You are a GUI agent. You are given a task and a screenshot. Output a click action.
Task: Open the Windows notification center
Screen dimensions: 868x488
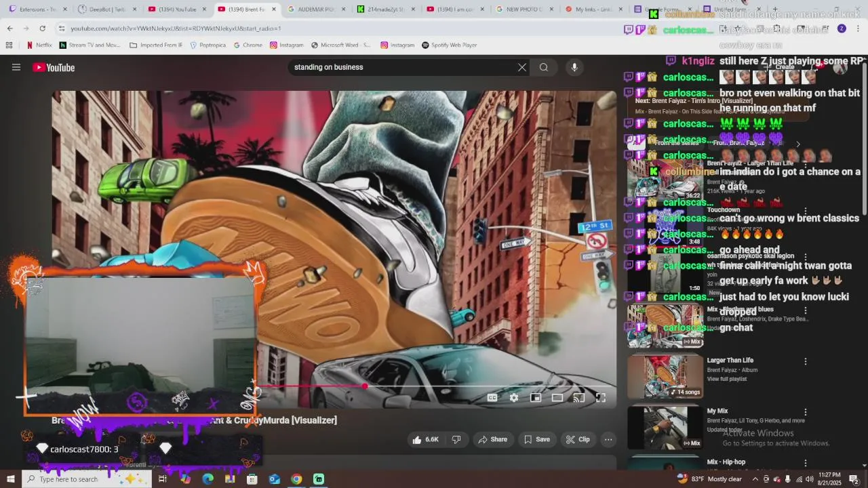pyautogui.click(x=854, y=479)
